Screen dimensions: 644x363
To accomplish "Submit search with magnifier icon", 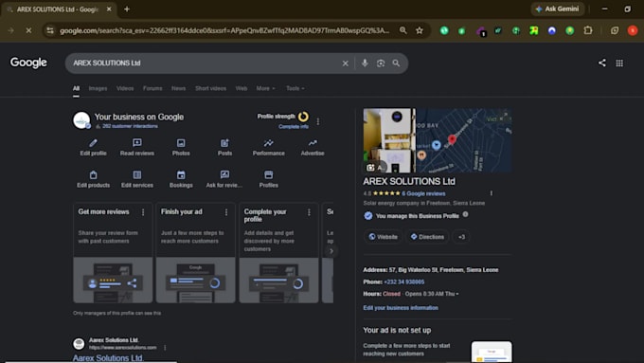I will coord(396,63).
